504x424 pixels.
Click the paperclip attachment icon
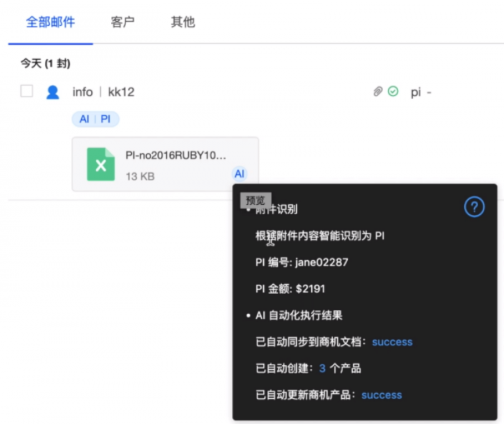(378, 92)
